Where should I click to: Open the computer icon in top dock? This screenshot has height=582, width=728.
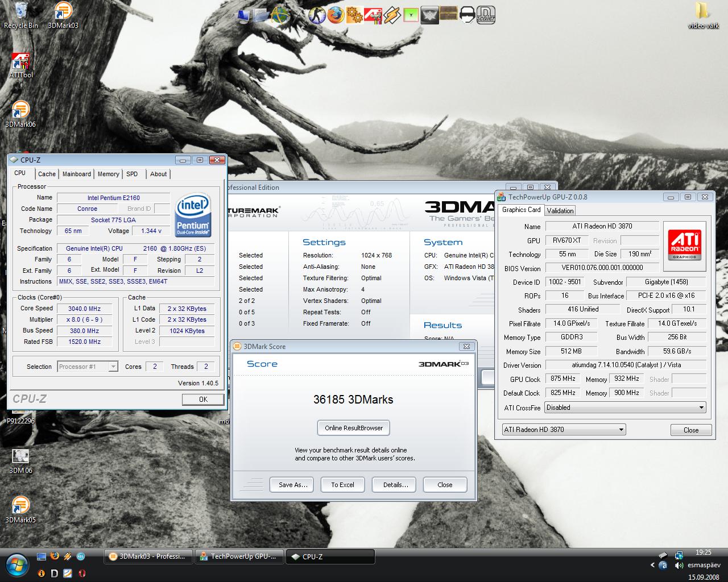point(243,15)
